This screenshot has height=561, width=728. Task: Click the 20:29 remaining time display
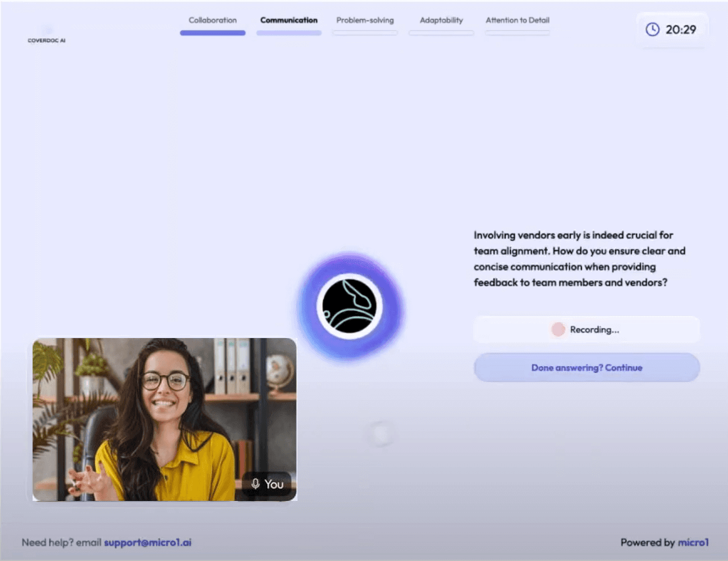[x=680, y=30]
